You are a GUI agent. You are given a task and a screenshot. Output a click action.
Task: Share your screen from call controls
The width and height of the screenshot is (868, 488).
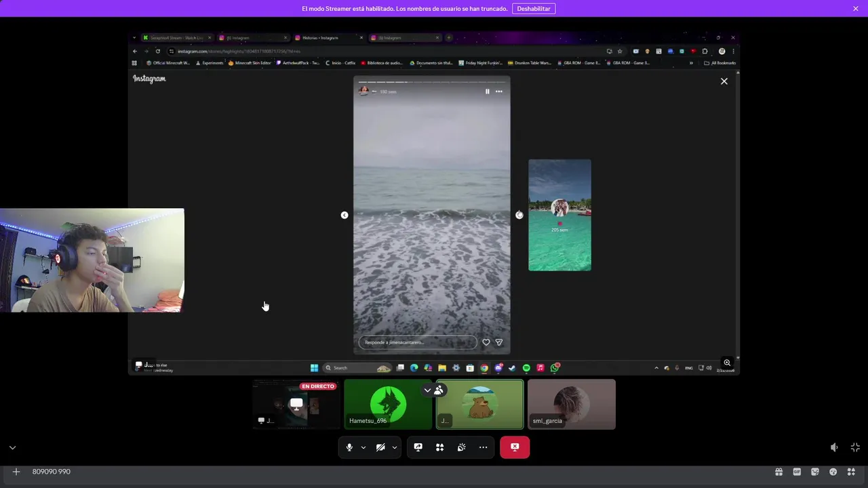click(418, 447)
